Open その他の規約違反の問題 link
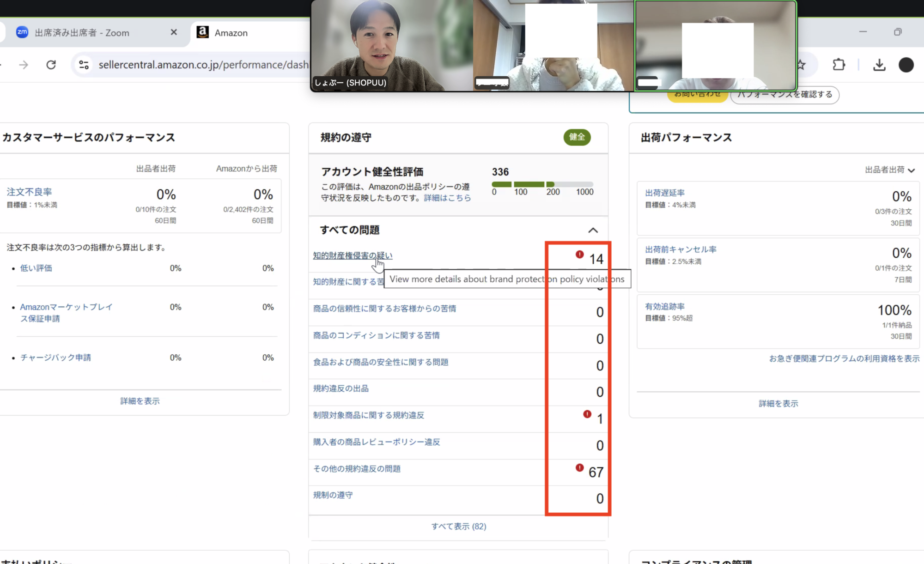The width and height of the screenshot is (924, 564). point(357,469)
